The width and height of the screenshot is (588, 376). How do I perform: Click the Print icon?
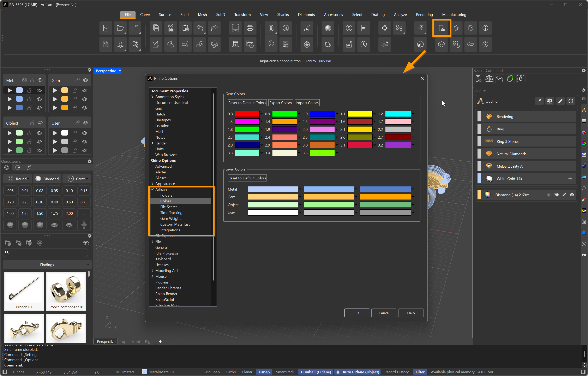point(250,28)
